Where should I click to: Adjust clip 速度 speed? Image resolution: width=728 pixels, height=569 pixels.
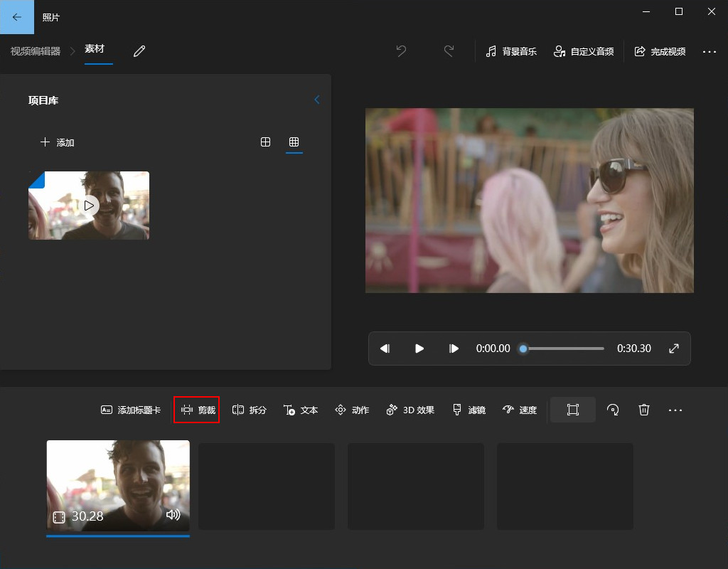point(520,410)
